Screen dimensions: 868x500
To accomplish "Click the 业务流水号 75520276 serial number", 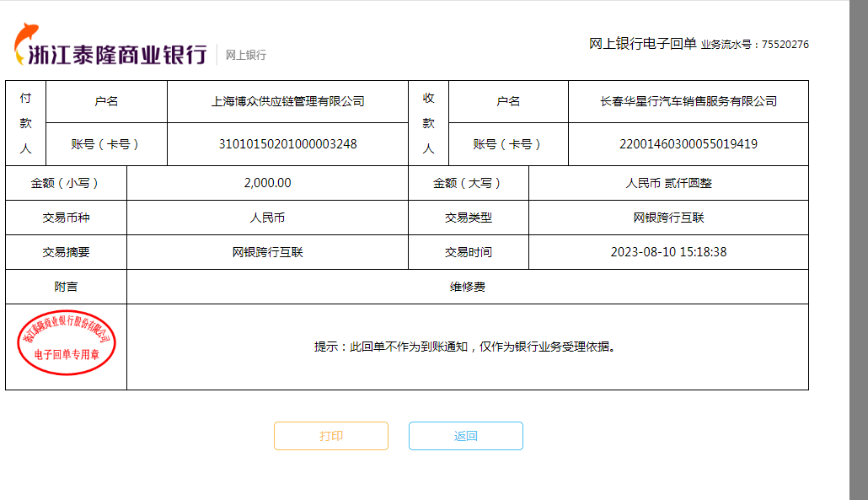I will [754, 45].
